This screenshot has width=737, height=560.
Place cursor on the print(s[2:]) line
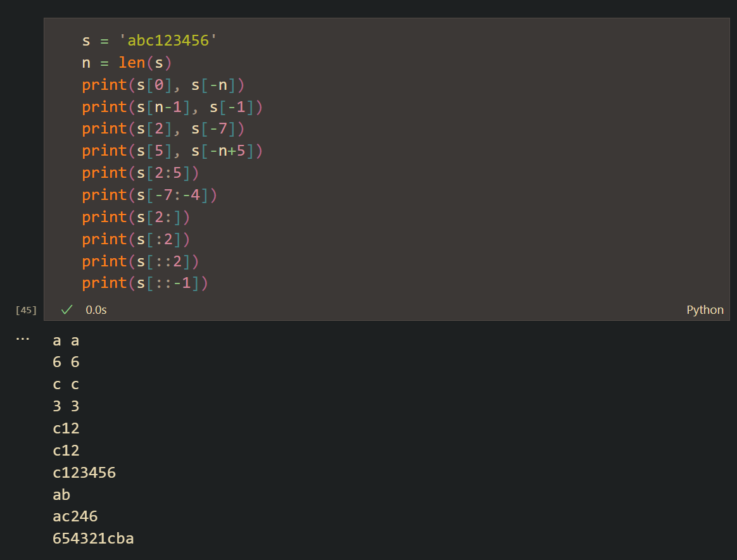point(136,217)
